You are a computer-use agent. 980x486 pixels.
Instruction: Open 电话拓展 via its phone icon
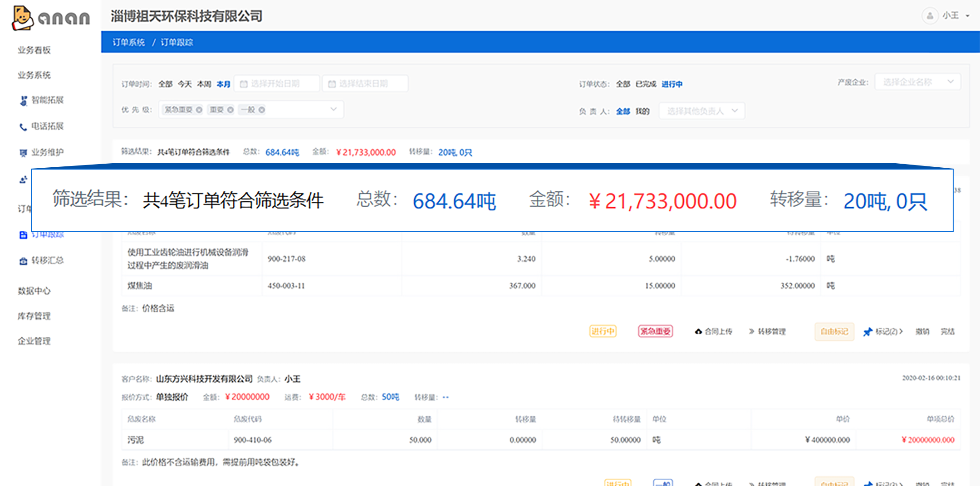tap(23, 127)
